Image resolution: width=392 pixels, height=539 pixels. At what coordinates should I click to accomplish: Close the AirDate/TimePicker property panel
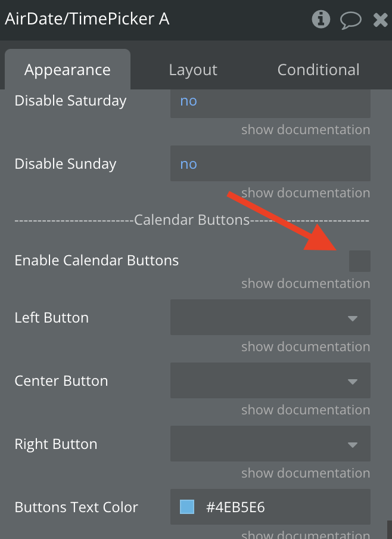[x=381, y=20]
